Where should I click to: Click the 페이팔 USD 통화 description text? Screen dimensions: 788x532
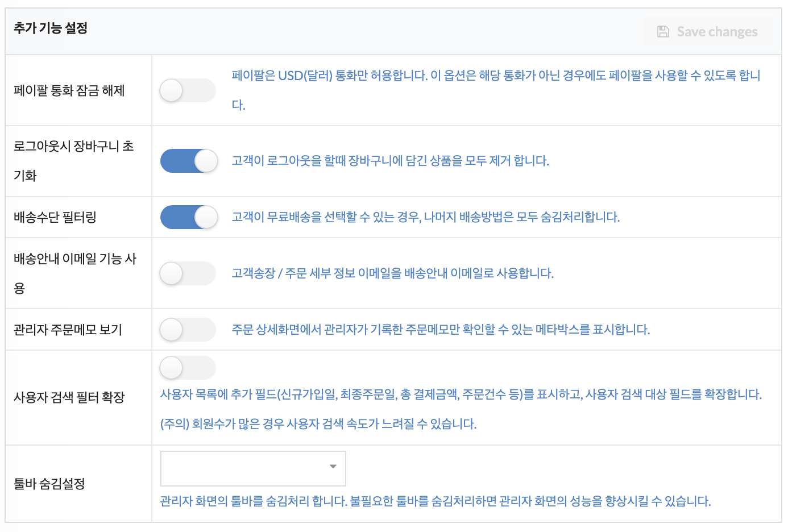coord(496,90)
